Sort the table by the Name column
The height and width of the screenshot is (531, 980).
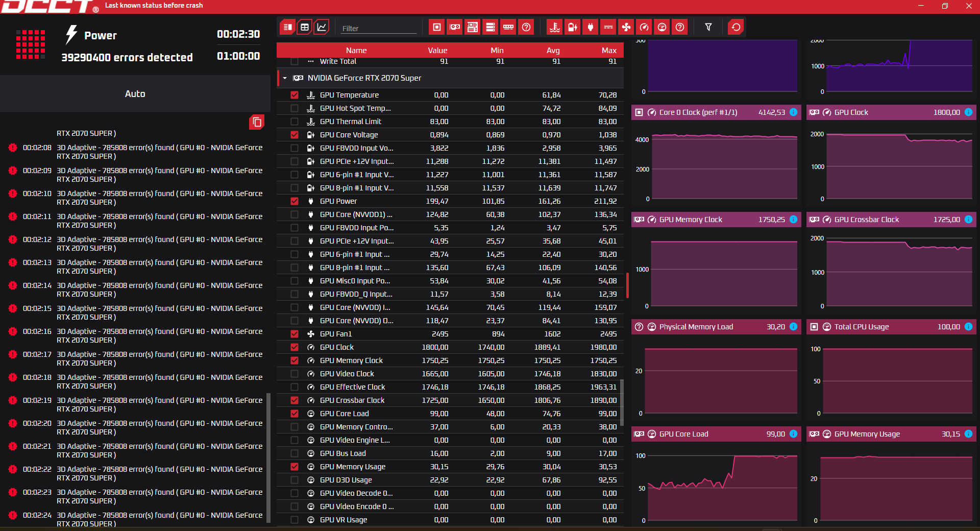(x=356, y=51)
